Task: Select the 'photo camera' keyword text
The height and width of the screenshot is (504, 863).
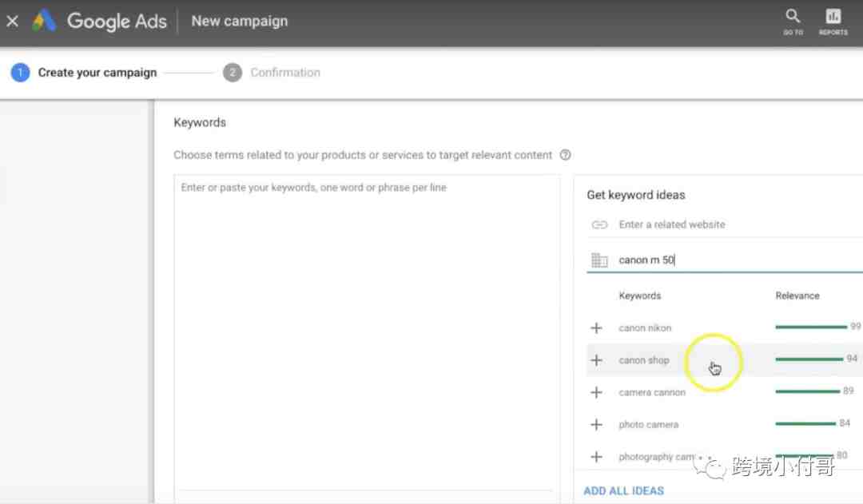Action: click(648, 424)
